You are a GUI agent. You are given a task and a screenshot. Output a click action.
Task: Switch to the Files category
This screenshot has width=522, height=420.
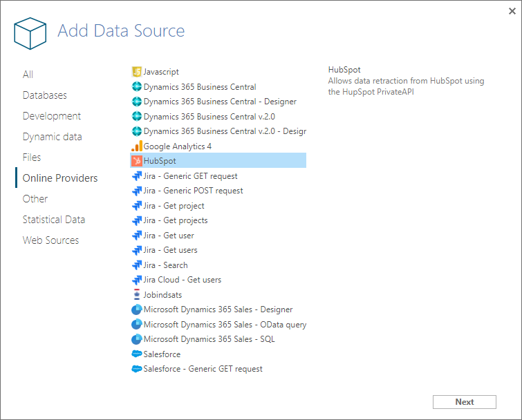click(x=32, y=157)
